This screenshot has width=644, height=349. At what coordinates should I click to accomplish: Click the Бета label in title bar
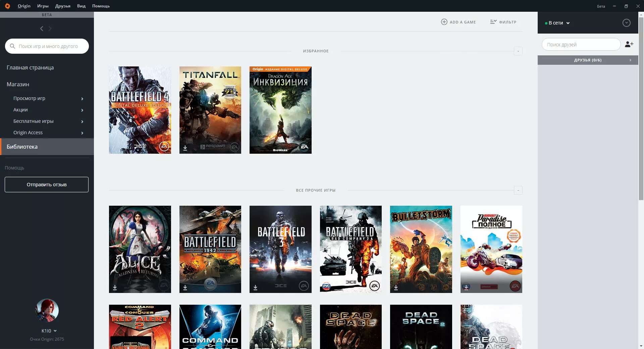coord(601,6)
